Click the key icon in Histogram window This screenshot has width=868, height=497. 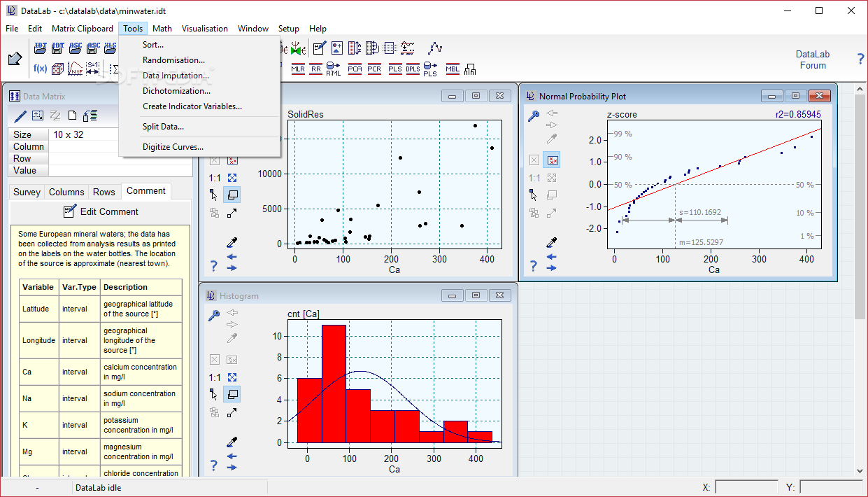(214, 316)
